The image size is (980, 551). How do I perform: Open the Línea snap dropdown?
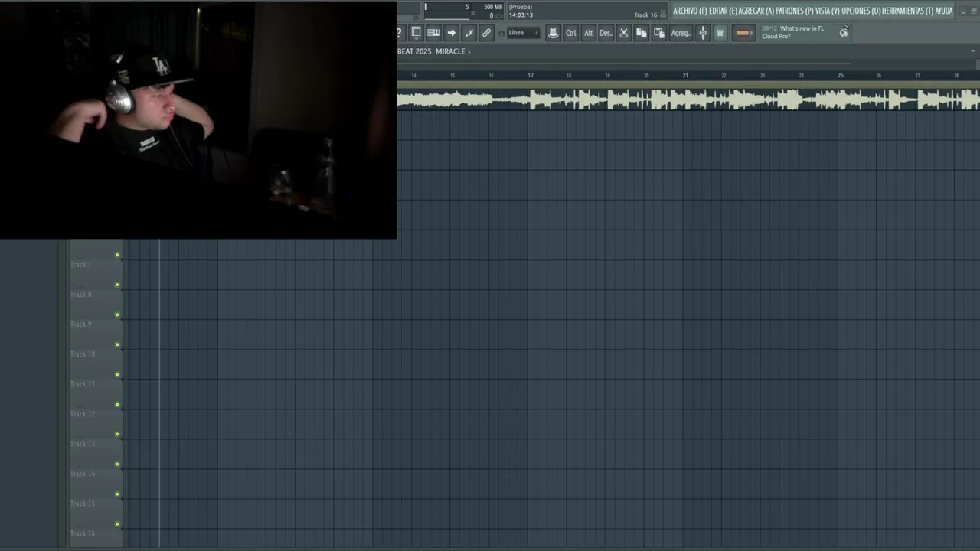click(524, 33)
